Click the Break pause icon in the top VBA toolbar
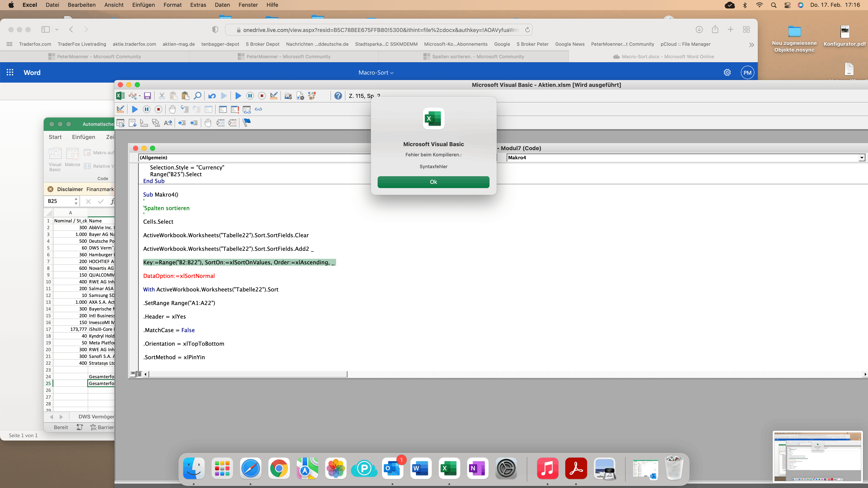The image size is (868, 488). [250, 96]
